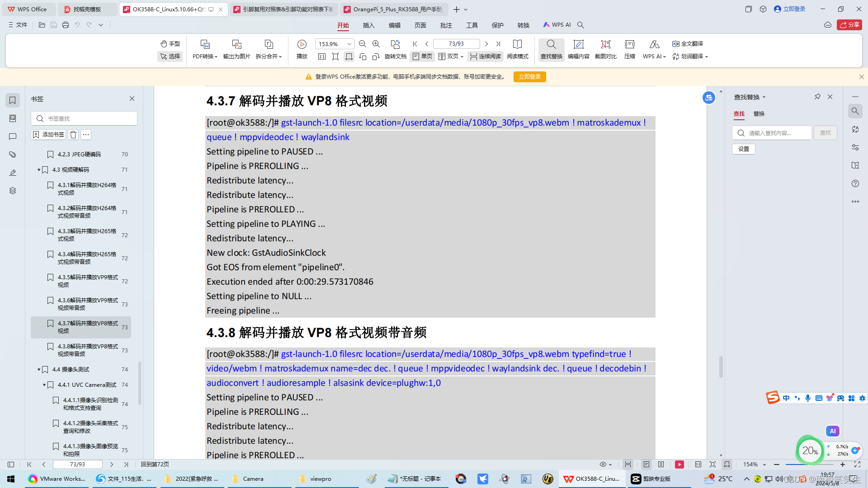Image resolution: width=868 pixels, height=488 pixels.
Task: Enable 连续阅读 continuous reading mode
Action: tap(485, 56)
